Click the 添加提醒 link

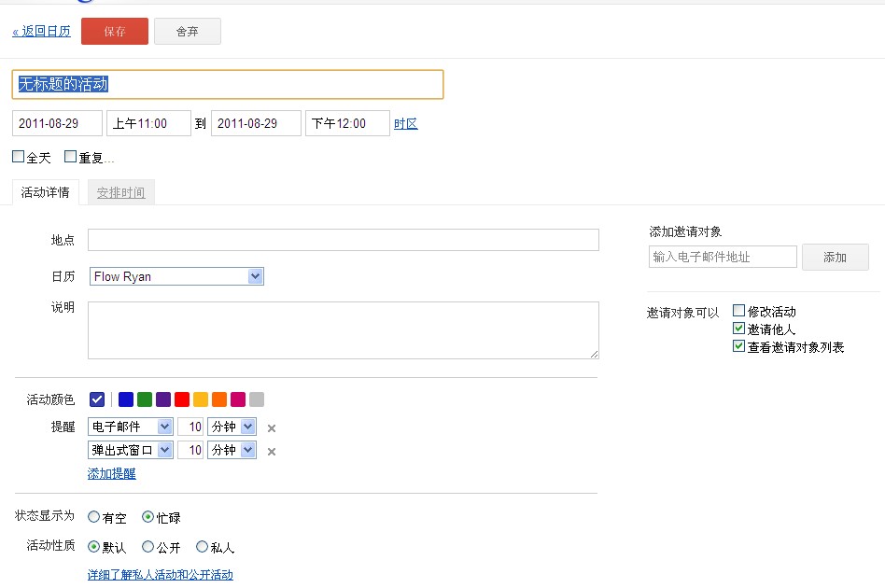112,473
